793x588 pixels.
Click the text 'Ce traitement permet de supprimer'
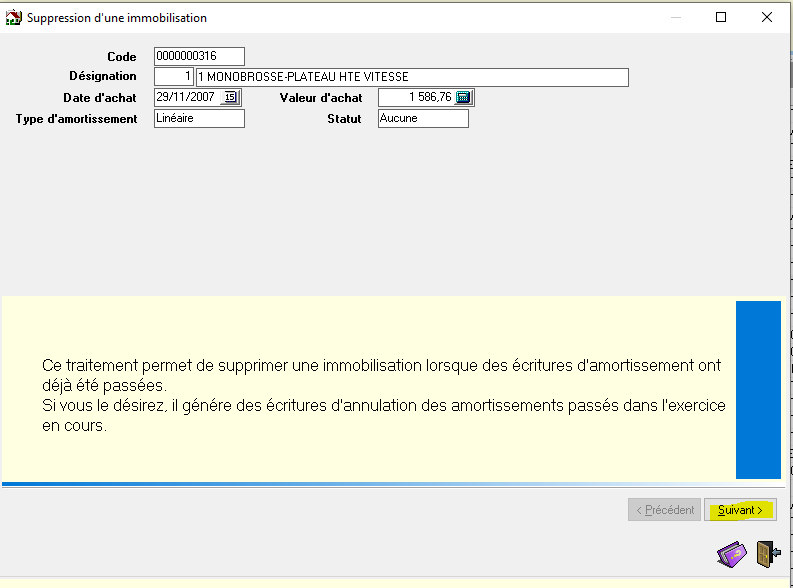pos(165,365)
